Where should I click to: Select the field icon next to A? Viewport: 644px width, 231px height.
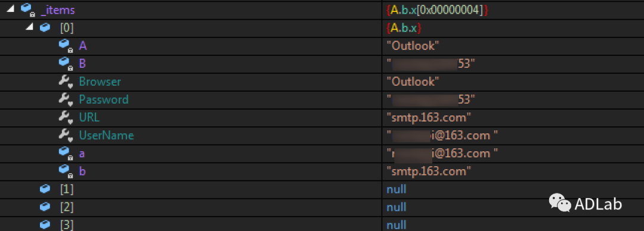point(66,45)
